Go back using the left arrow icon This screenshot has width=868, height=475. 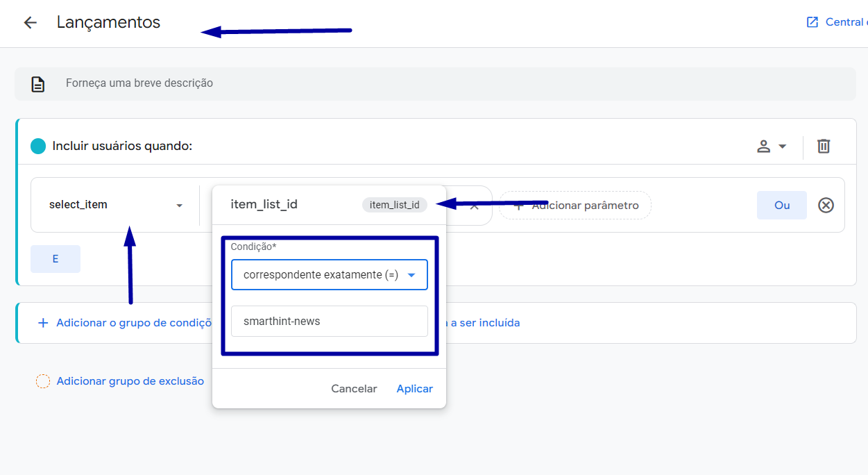(30, 22)
